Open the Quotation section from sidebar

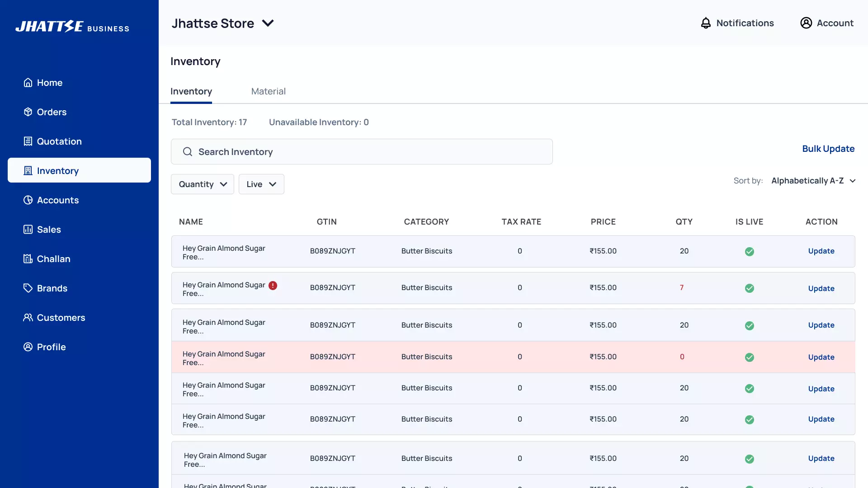pos(28,141)
